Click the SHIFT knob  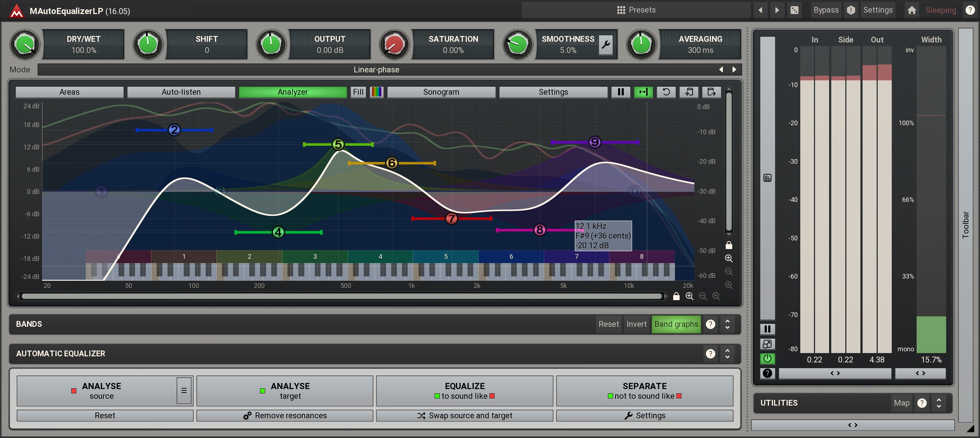148,44
